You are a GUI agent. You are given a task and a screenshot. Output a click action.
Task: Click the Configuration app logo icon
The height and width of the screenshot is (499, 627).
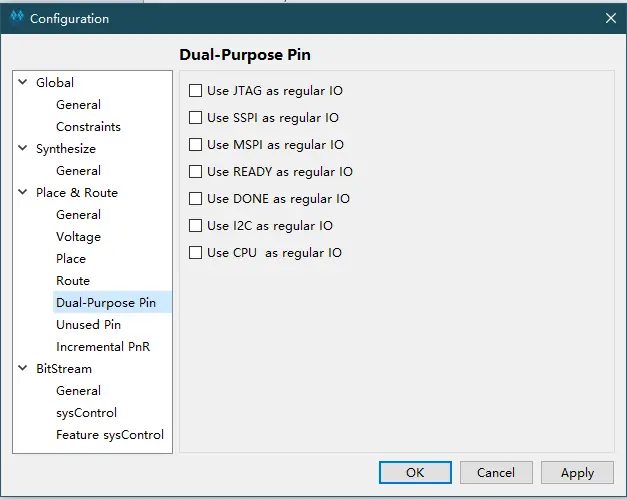point(17,18)
